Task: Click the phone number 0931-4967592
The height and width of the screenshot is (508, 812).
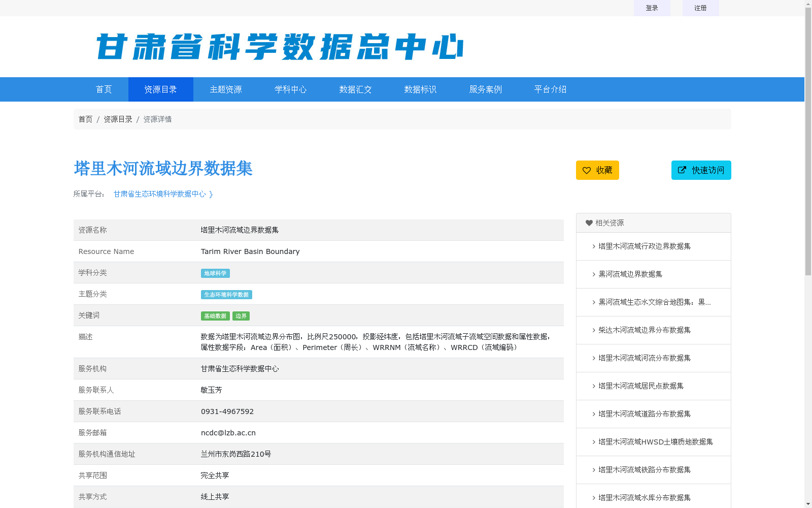Action: click(227, 411)
